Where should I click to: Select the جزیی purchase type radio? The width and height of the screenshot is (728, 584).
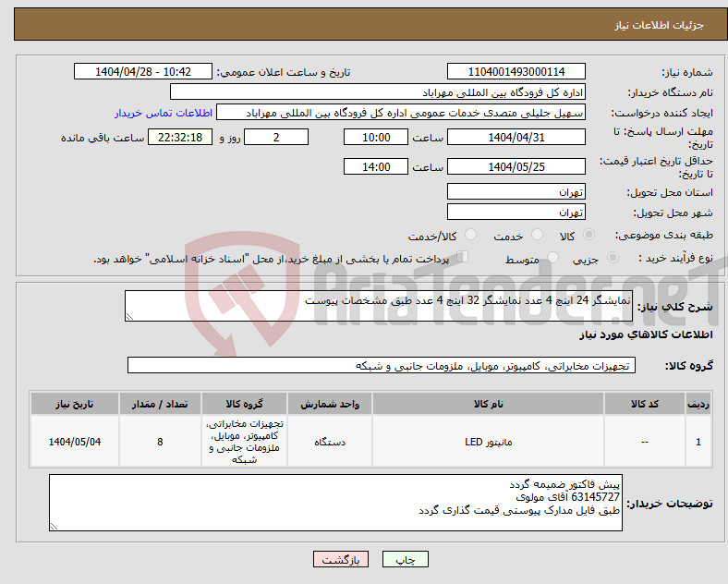(613, 258)
